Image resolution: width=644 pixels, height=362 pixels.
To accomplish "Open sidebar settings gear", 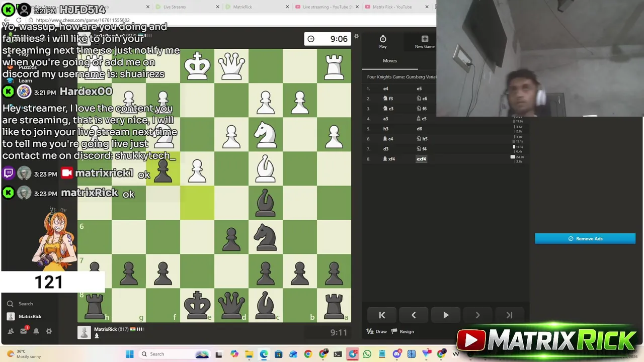I will coord(49,331).
